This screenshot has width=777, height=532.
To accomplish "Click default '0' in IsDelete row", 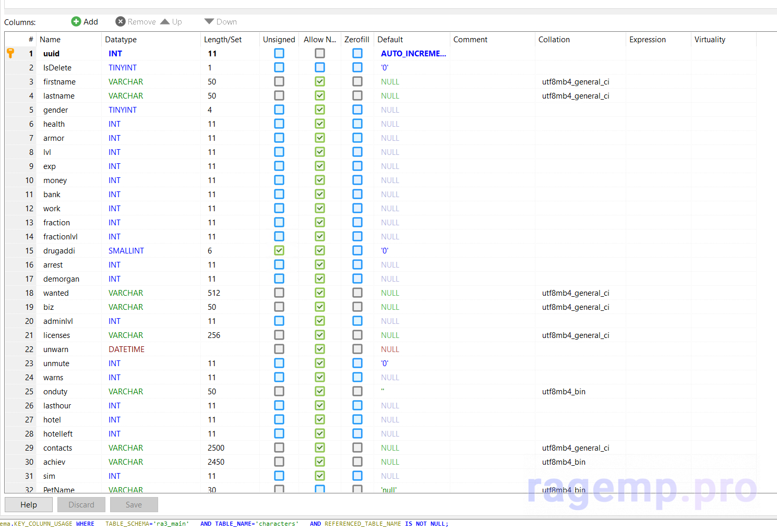I will click(385, 67).
